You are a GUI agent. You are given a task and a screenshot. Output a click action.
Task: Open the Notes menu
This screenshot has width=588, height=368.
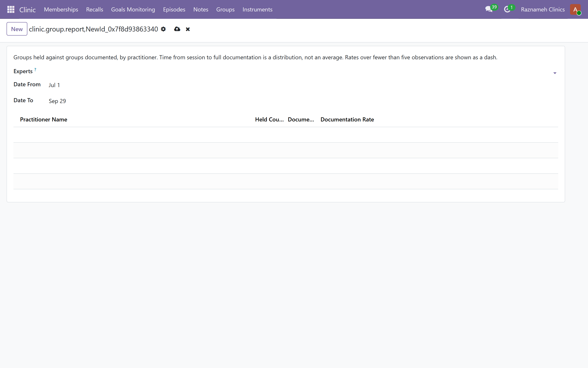[x=201, y=9]
